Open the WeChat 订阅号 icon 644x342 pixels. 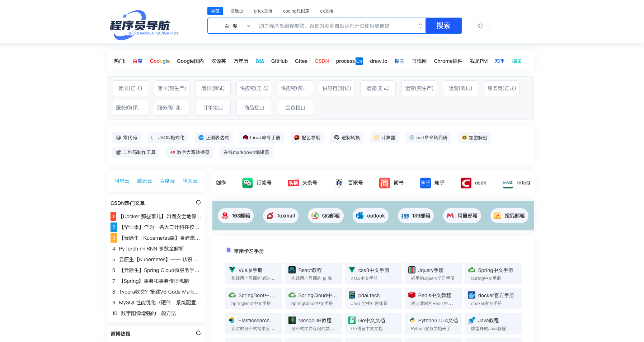[x=248, y=183]
